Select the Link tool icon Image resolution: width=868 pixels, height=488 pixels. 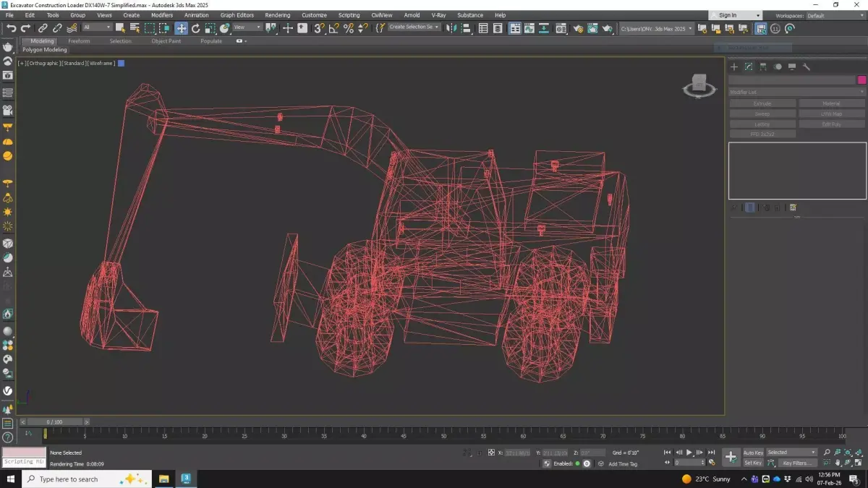point(43,28)
